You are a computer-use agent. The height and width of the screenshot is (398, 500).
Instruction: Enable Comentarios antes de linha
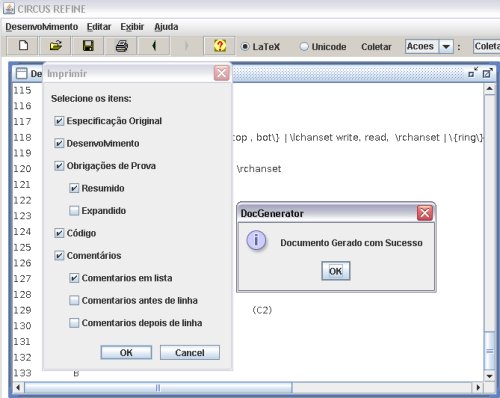[x=74, y=300]
